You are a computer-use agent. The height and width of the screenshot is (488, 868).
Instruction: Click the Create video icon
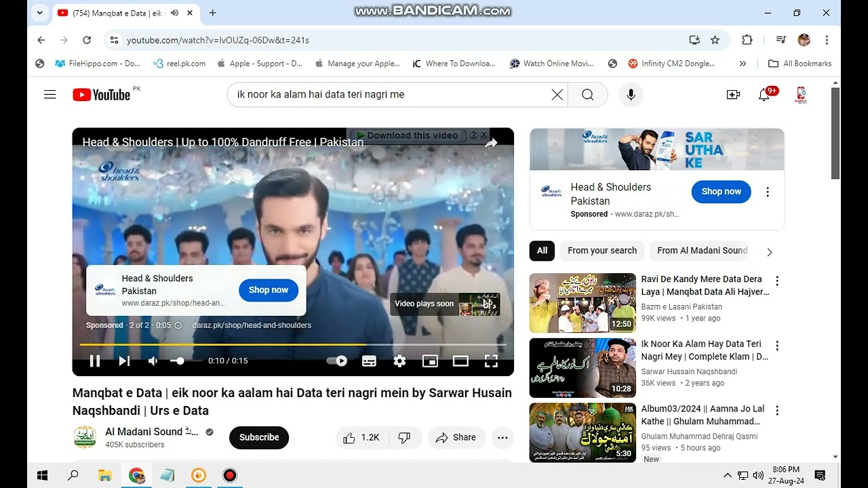(733, 95)
